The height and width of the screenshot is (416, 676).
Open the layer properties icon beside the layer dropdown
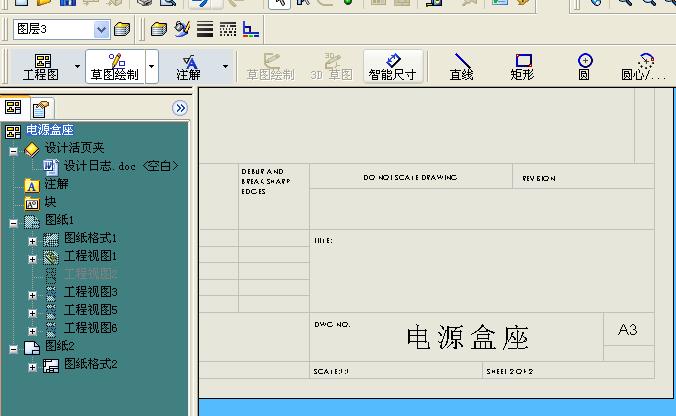click(x=122, y=29)
